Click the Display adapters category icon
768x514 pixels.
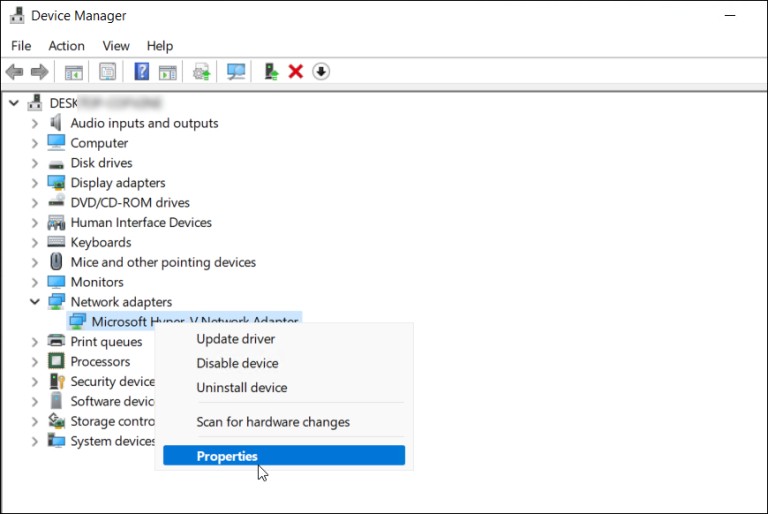click(x=56, y=183)
